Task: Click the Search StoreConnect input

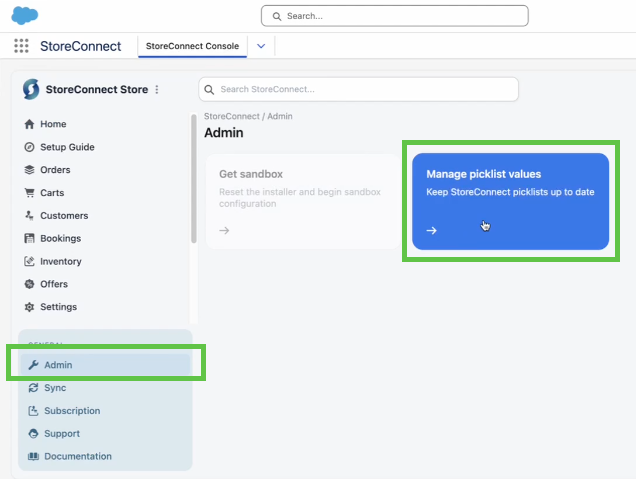Action: coord(359,89)
